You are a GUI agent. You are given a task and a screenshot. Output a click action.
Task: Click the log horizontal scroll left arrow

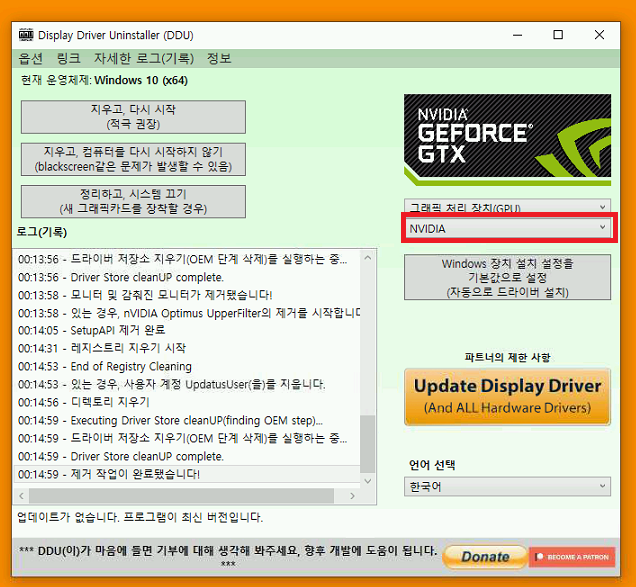point(21,496)
